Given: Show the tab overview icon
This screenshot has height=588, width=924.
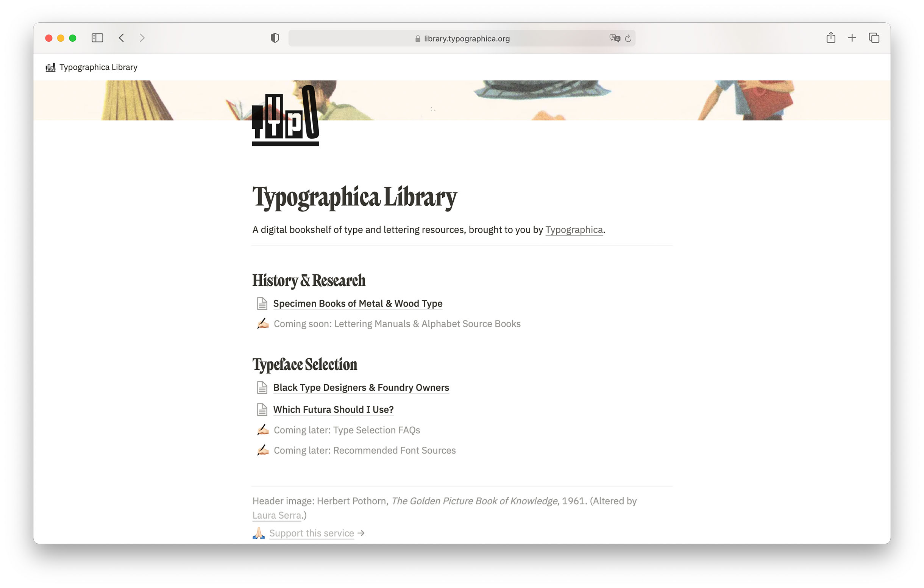Looking at the screenshot, I should [x=874, y=38].
